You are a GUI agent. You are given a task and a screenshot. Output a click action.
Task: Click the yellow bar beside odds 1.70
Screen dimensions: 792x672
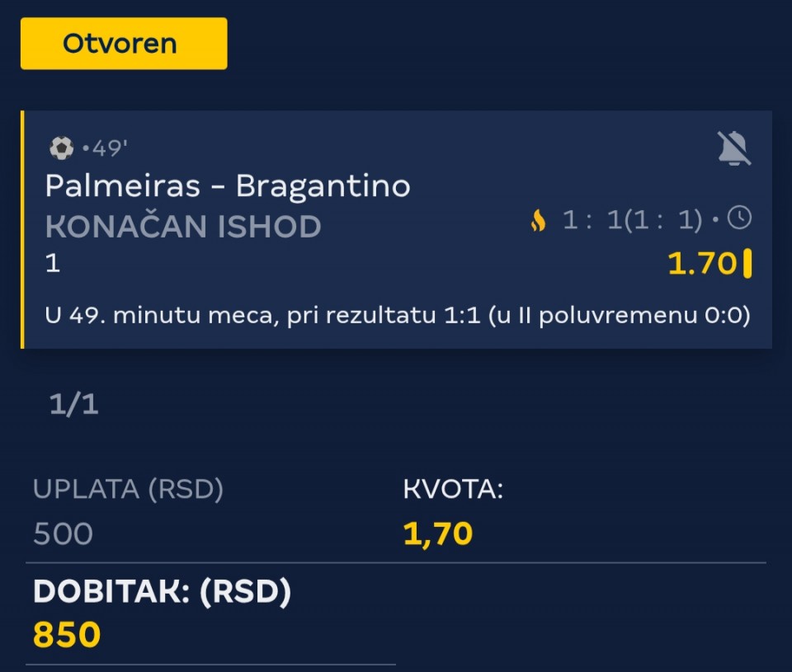pyautogui.click(x=747, y=264)
